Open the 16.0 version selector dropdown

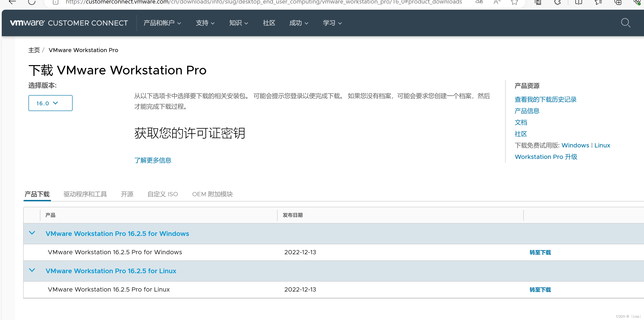pyautogui.click(x=50, y=103)
